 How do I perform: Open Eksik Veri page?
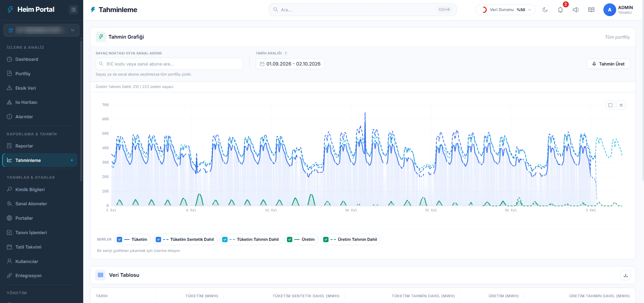[40, 88]
